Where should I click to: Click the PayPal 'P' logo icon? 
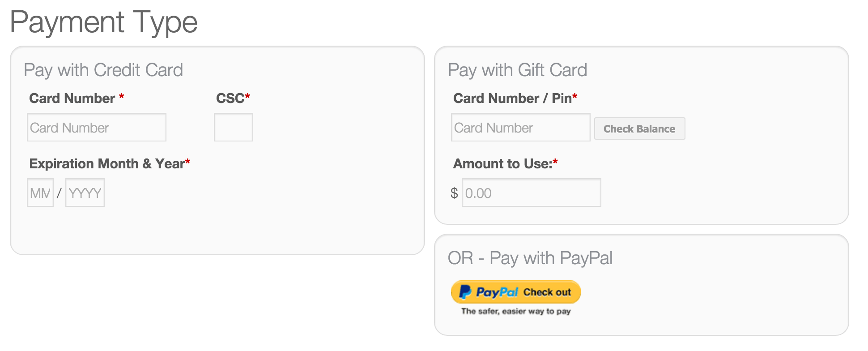coord(465,292)
